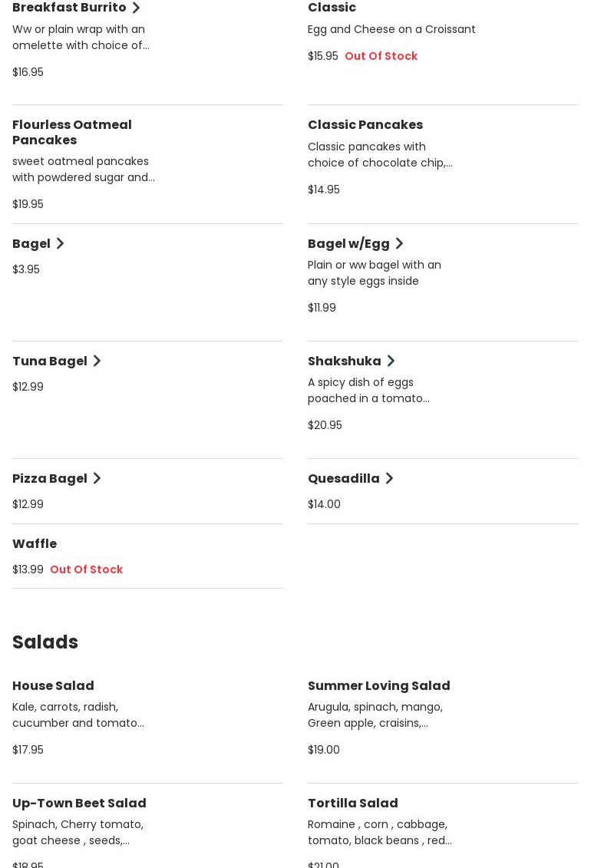Open the Tortilla Salad item
The image size is (591, 868).
click(353, 803)
